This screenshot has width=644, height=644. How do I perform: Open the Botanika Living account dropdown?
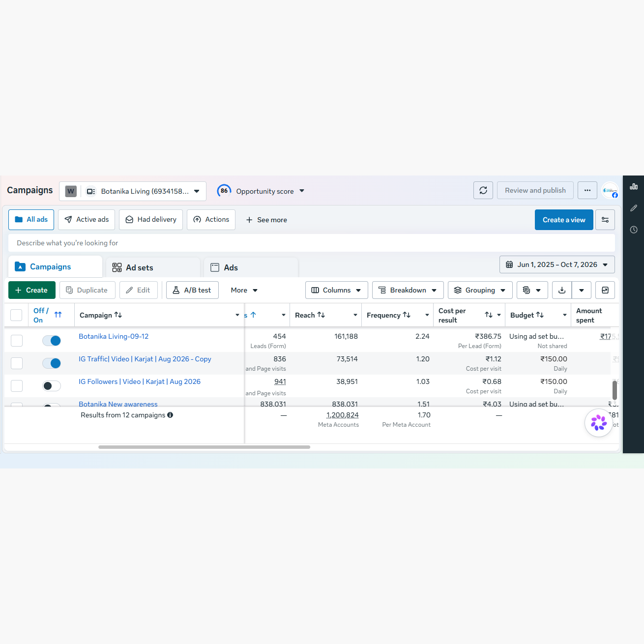(x=133, y=191)
